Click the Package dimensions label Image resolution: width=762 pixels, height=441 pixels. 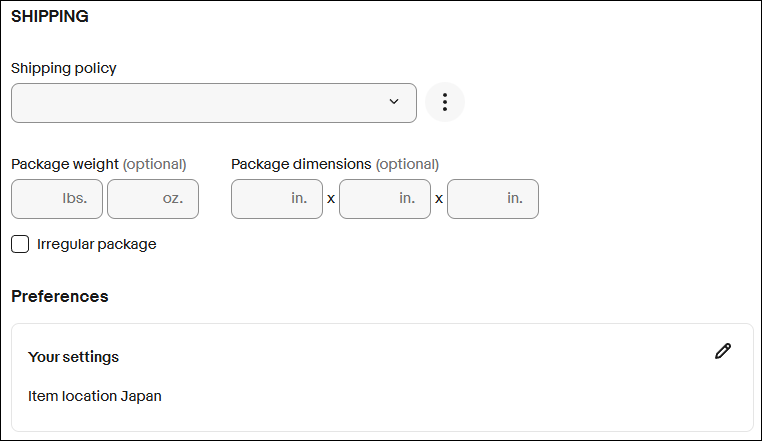301,164
